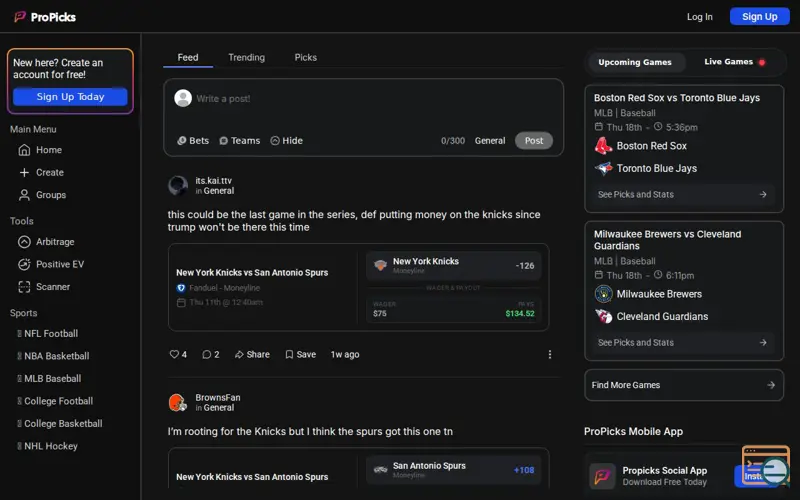Switch to the Feed tab
Viewport: 800px width, 500px height.
pos(188,58)
